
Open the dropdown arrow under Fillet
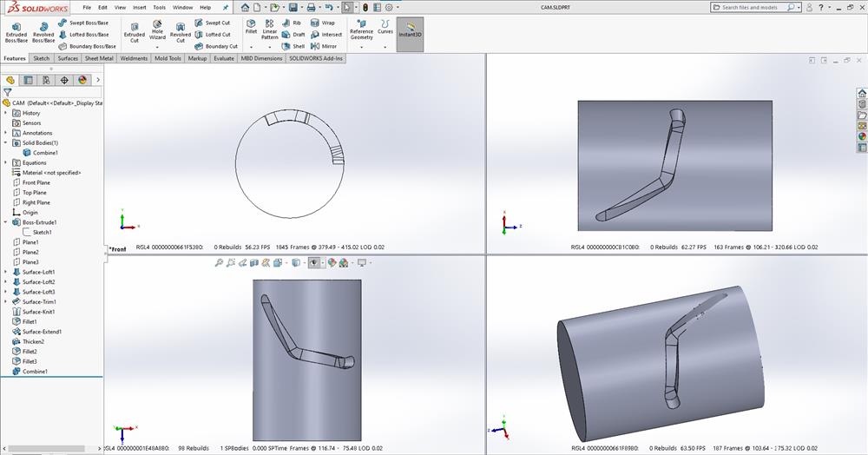tap(251, 46)
